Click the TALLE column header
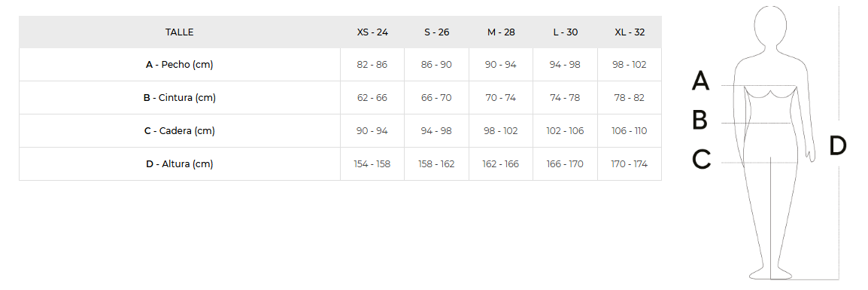 pyautogui.click(x=179, y=32)
